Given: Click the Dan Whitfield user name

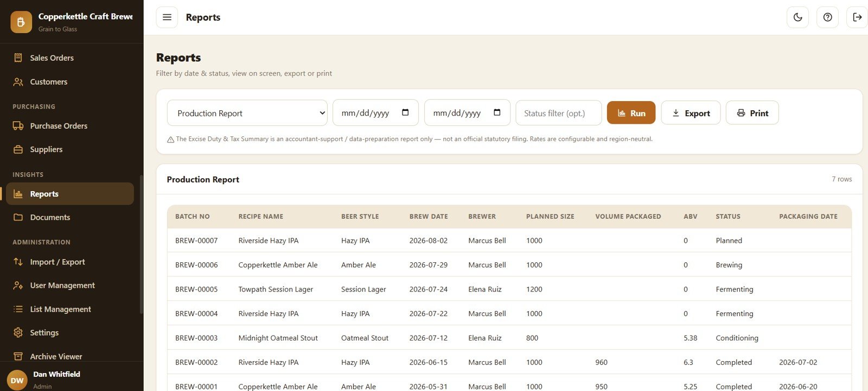Looking at the screenshot, I should [56, 374].
